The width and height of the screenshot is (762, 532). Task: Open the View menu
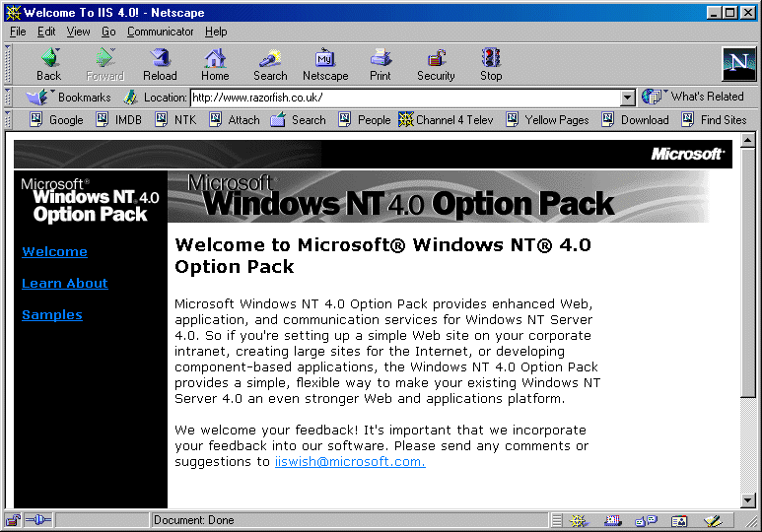78,32
